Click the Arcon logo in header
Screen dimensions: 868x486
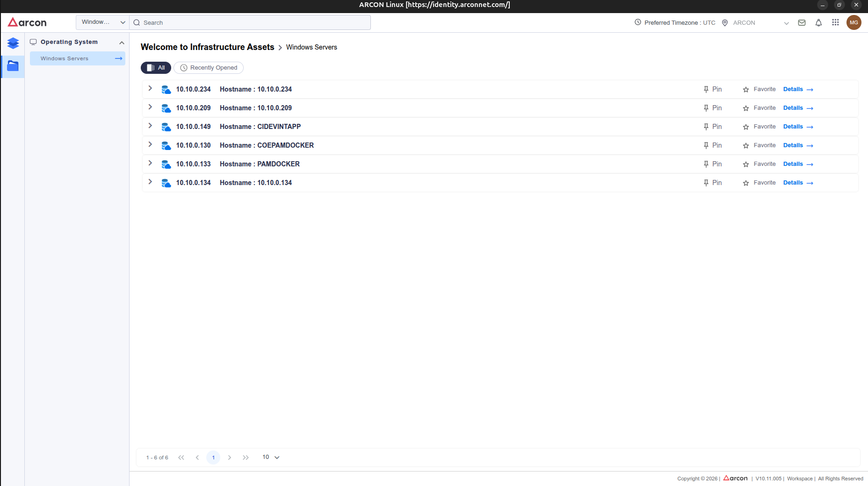coord(27,22)
